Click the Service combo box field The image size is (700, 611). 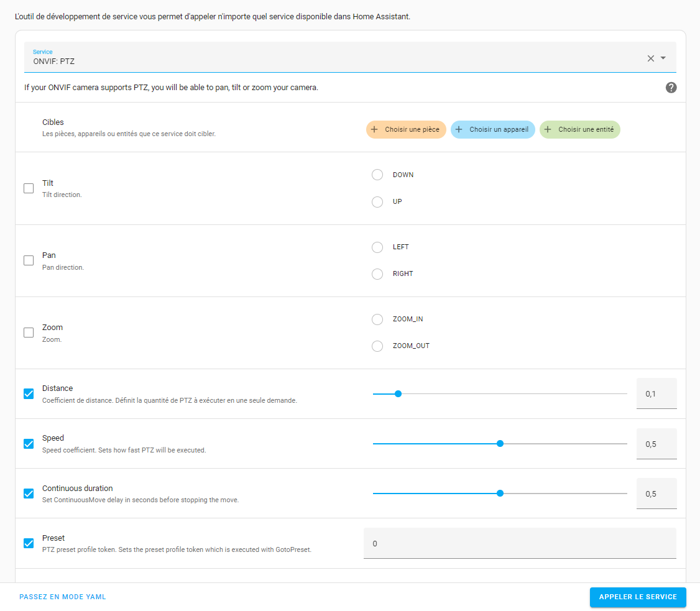(x=350, y=57)
